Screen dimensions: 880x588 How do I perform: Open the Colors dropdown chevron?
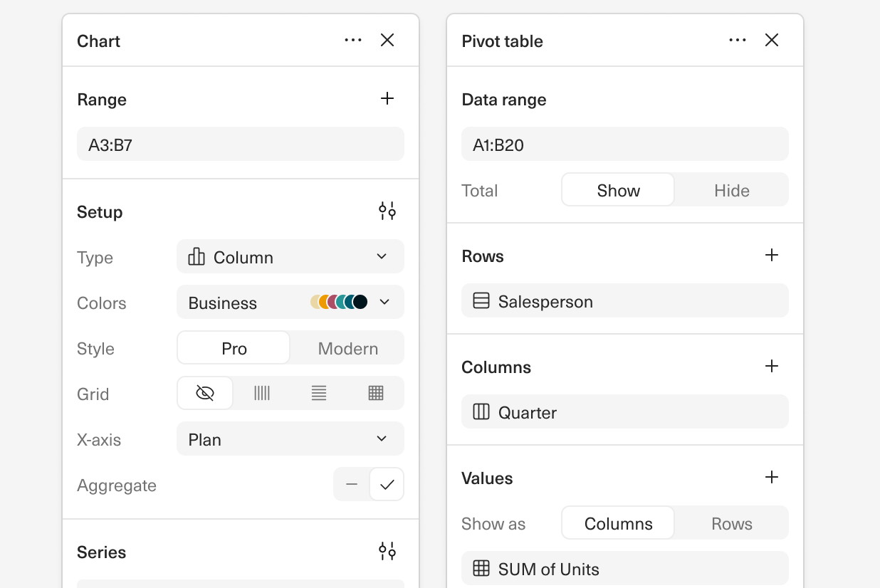tap(384, 303)
